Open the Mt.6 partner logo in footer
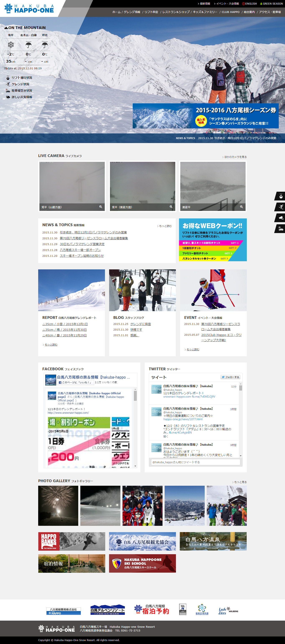The width and height of the screenshot is (285, 644). 183,610
